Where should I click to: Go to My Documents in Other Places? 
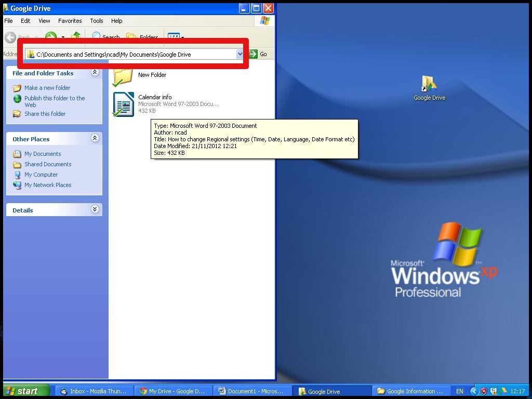point(43,154)
